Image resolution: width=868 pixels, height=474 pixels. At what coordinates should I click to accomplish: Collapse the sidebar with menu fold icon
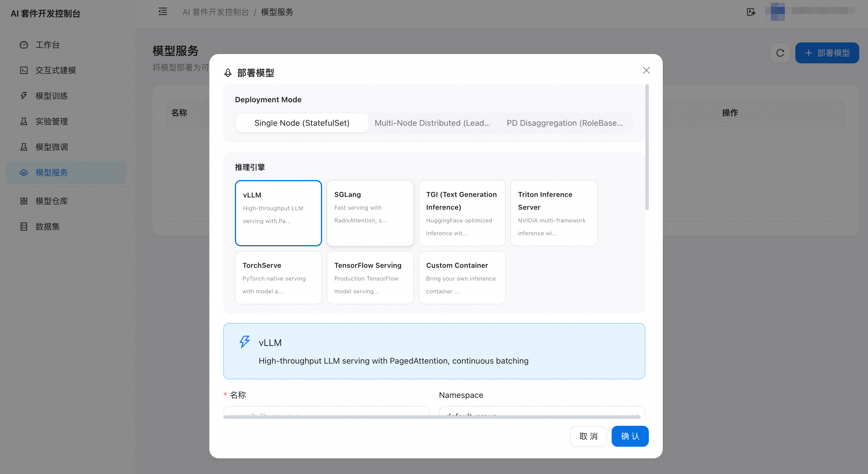click(x=163, y=12)
